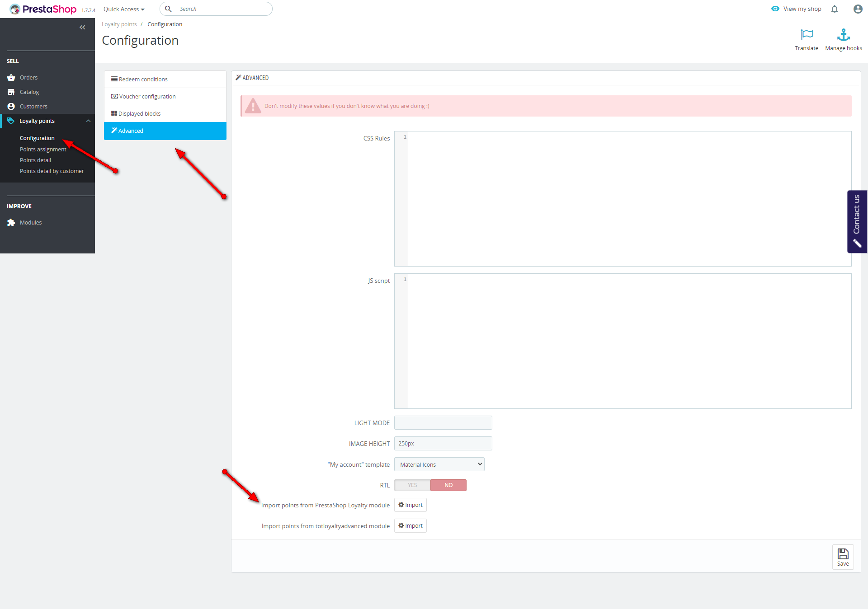The height and width of the screenshot is (609, 868).
Task: Click the Translate flag icon
Action: [x=807, y=35]
